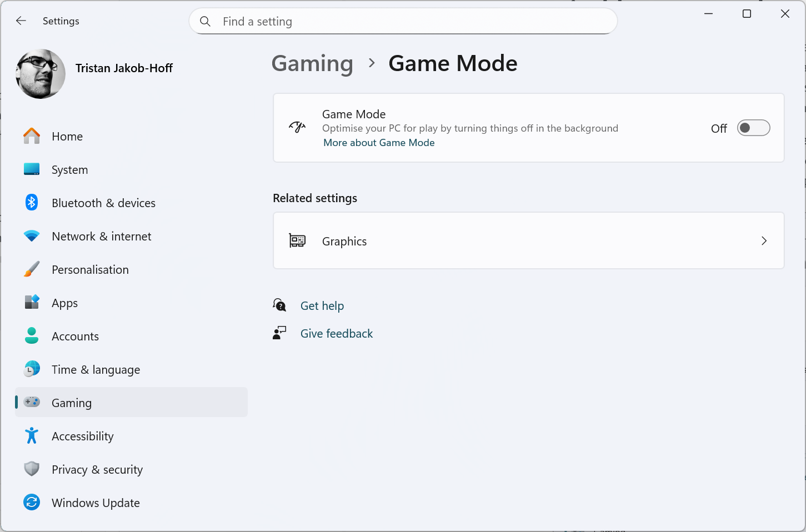Image resolution: width=806 pixels, height=532 pixels.
Task: Open More about Game Mode link
Action: tap(379, 143)
